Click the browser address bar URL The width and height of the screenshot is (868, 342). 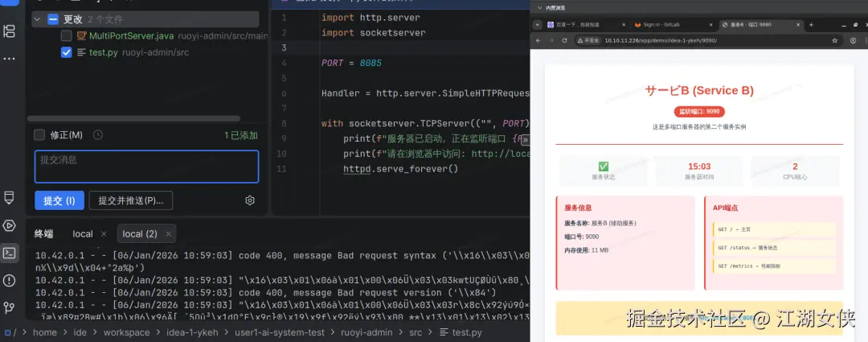[661, 40]
